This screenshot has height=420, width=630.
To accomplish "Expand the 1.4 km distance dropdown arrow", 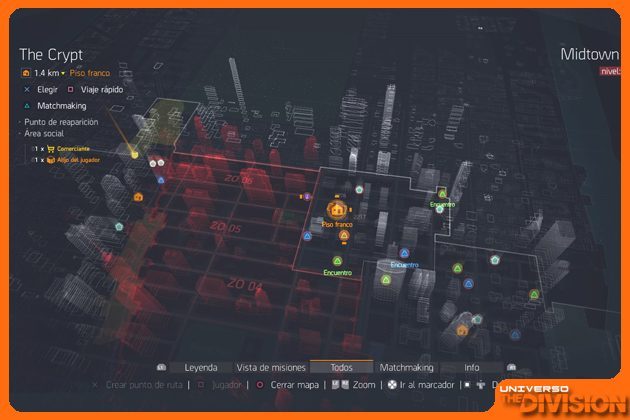I will click(63, 74).
